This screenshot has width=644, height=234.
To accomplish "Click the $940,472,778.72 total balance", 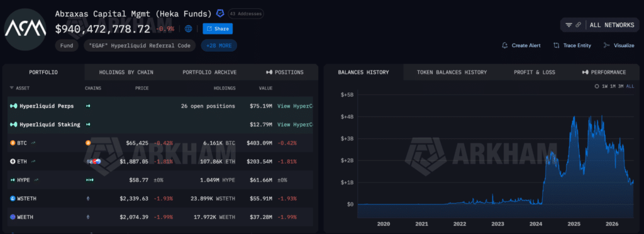I will [x=103, y=29].
